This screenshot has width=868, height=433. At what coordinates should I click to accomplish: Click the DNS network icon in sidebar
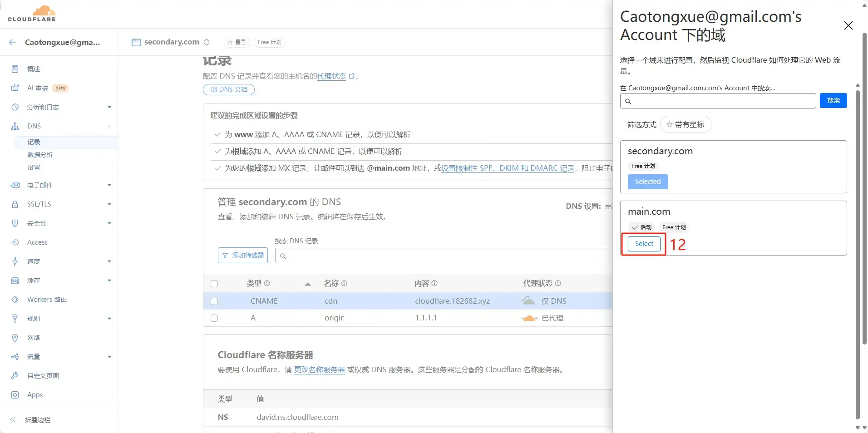point(15,126)
